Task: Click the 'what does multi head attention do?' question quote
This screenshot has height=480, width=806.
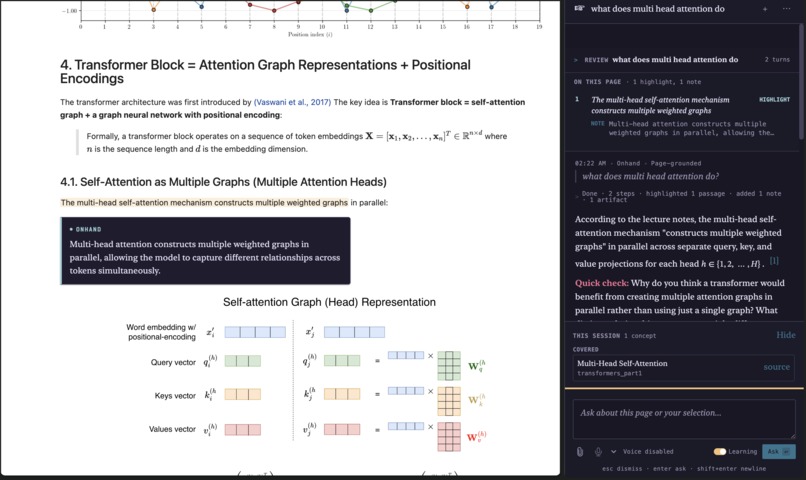Action: (650, 176)
